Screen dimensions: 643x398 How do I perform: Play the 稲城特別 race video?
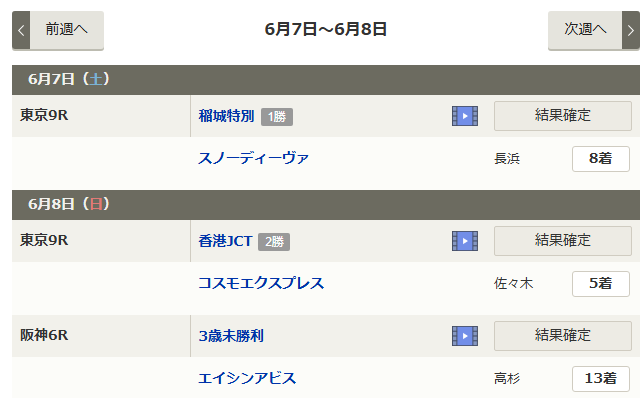click(465, 116)
